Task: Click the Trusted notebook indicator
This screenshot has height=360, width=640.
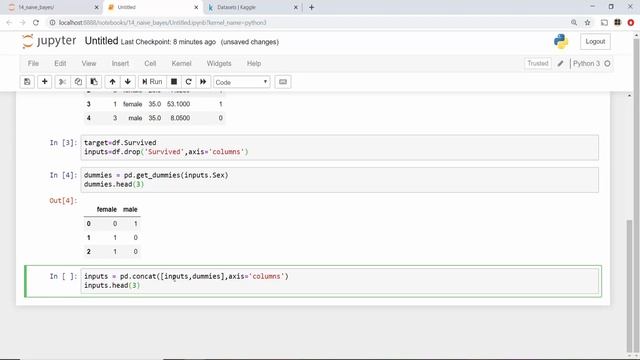Action: tap(538, 64)
